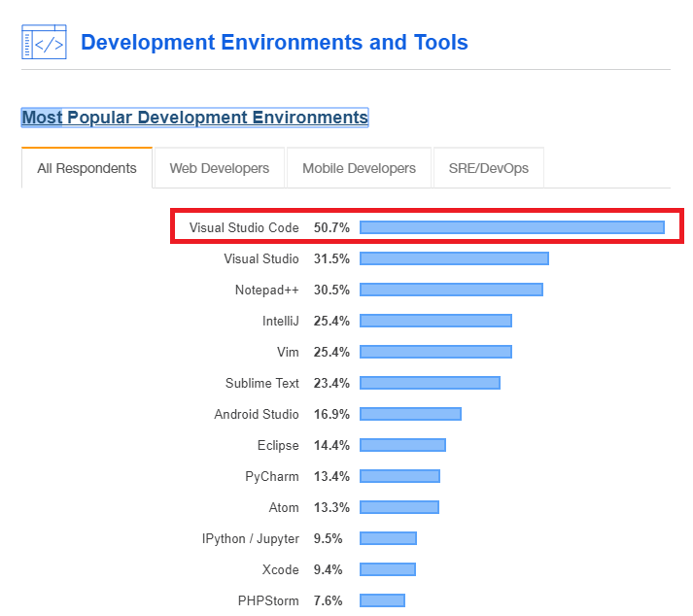Click the PHPStorm label
The height and width of the screenshot is (616, 693).
click(268, 601)
